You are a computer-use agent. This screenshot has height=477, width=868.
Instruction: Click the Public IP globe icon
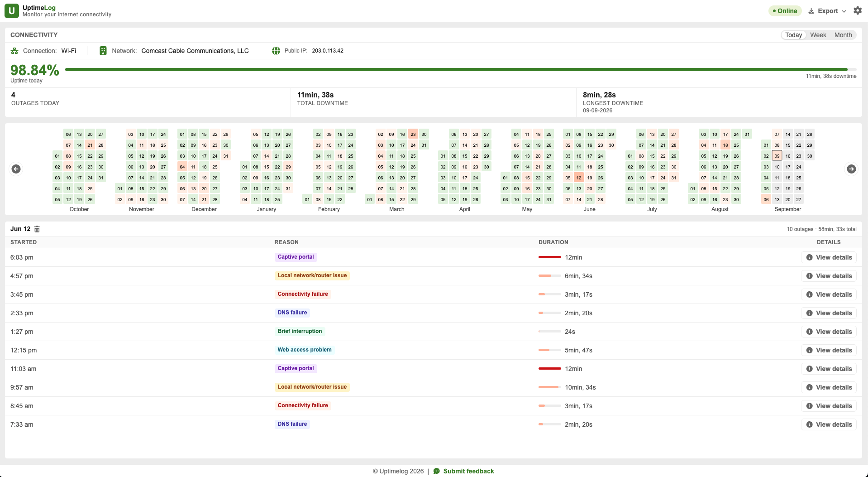coord(276,51)
